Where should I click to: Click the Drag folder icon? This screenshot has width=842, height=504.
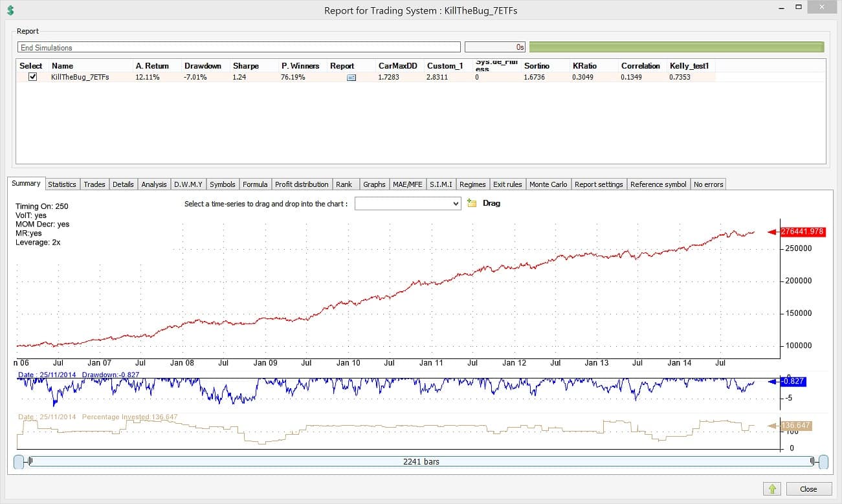pyautogui.click(x=472, y=203)
